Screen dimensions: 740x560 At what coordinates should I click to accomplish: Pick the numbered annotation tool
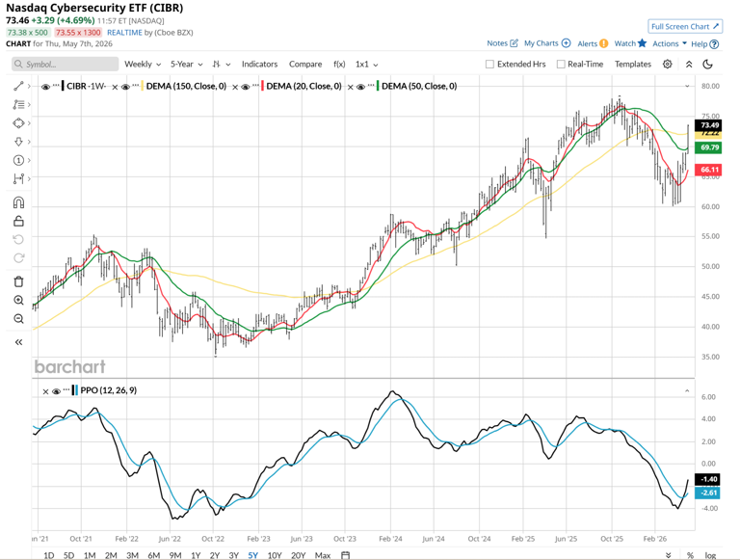18,161
